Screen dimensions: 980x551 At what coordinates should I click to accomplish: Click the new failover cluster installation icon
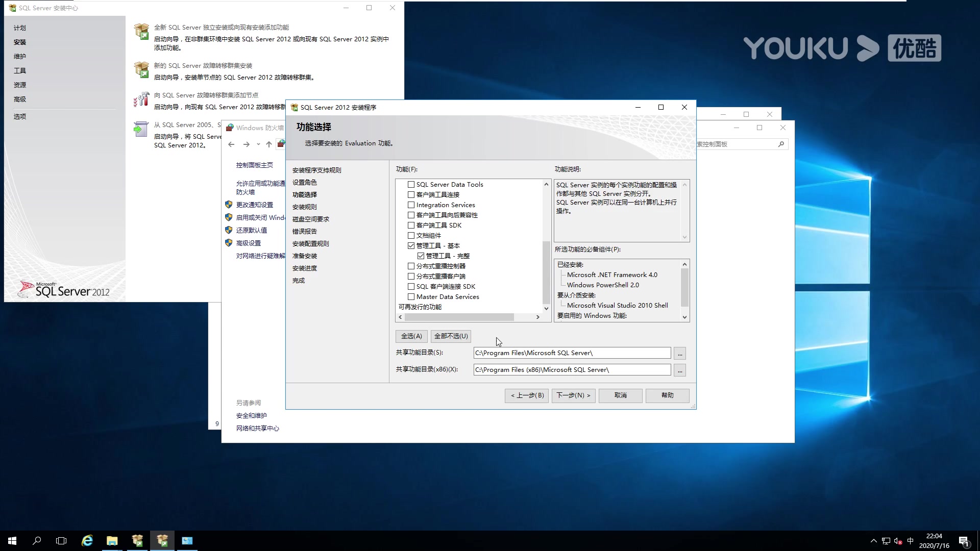pos(141,69)
